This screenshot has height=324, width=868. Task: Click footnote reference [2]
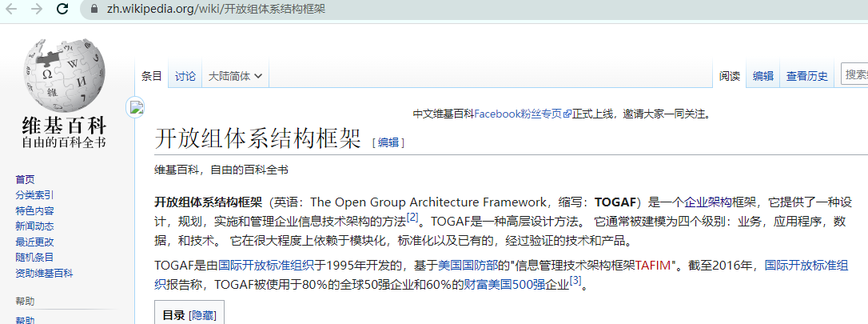[x=412, y=217]
